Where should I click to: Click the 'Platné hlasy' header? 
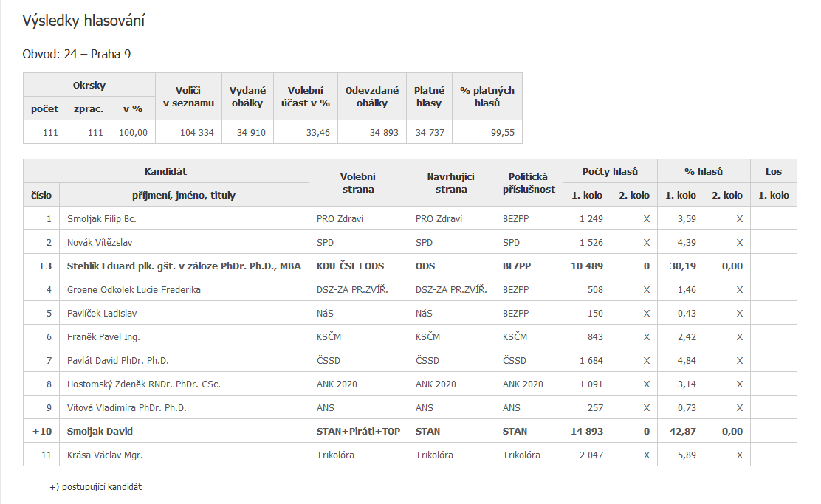[x=429, y=97]
